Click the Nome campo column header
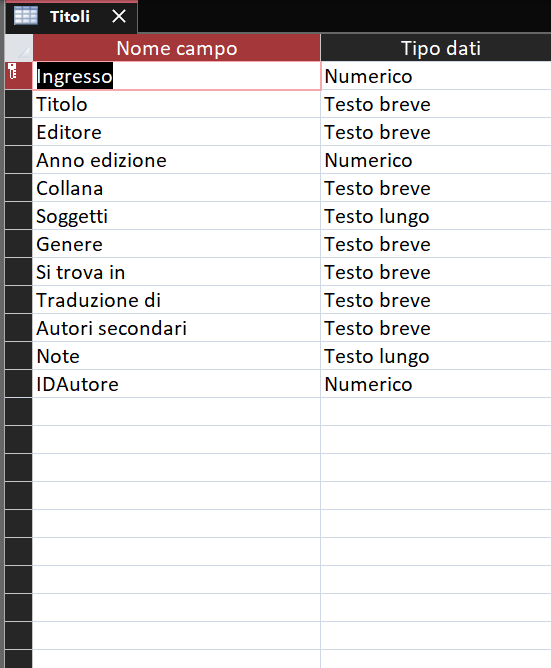 click(x=176, y=48)
